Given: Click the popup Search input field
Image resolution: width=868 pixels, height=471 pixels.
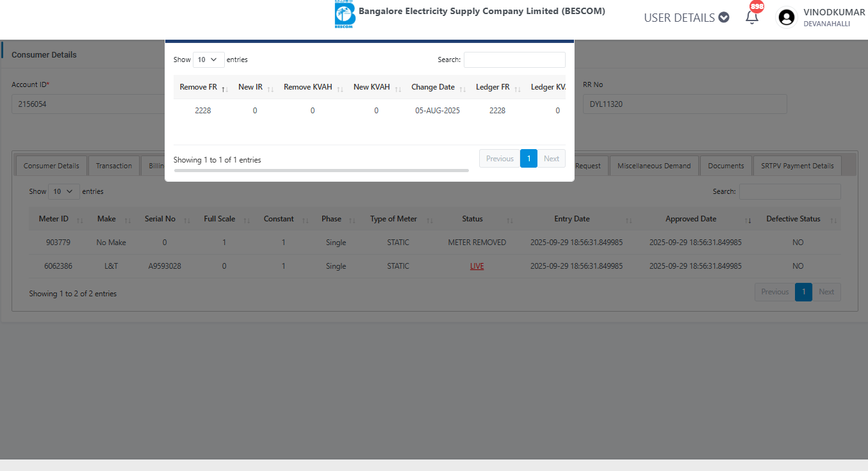Looking at the screenshot, I should (x=514, y=60).
